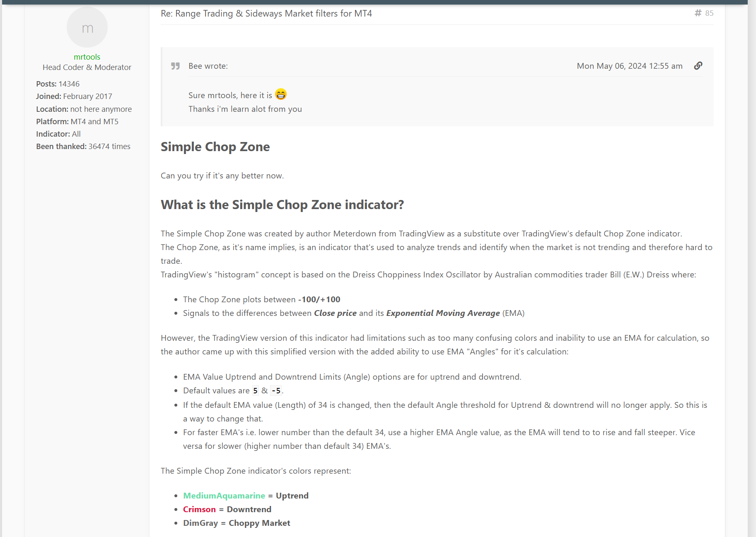Click the MediumAquamarine colored text
This screenshot has height=537, width=756.
click(224, 496)
